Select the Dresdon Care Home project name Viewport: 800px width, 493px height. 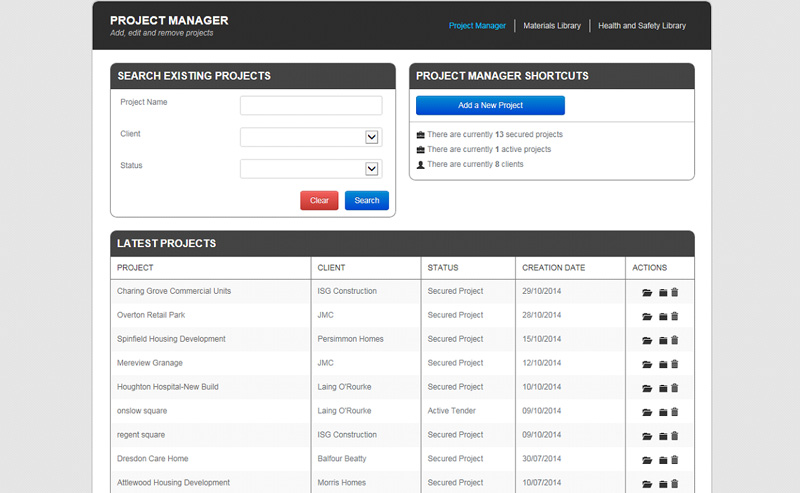tap(153, 459)
